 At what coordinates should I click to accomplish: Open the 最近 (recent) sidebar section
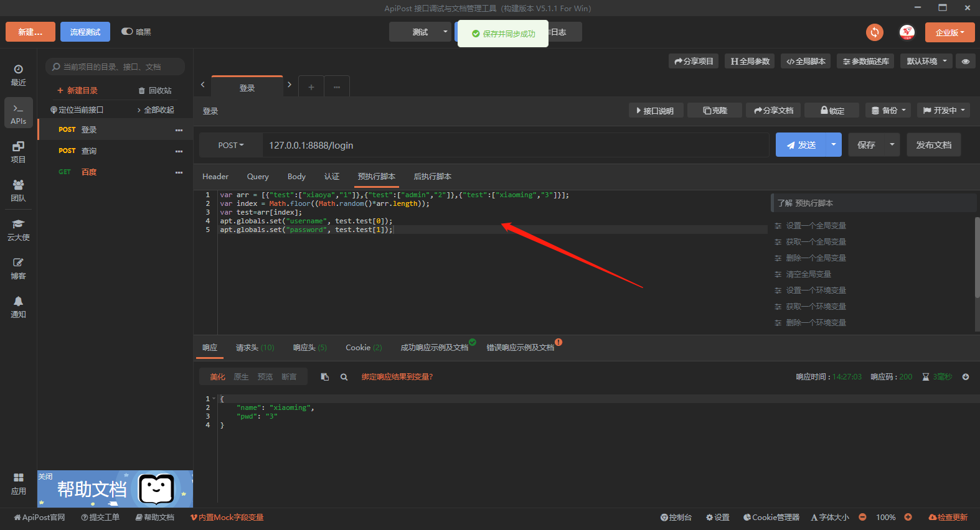pyautogui.click(x=18, y=75)
